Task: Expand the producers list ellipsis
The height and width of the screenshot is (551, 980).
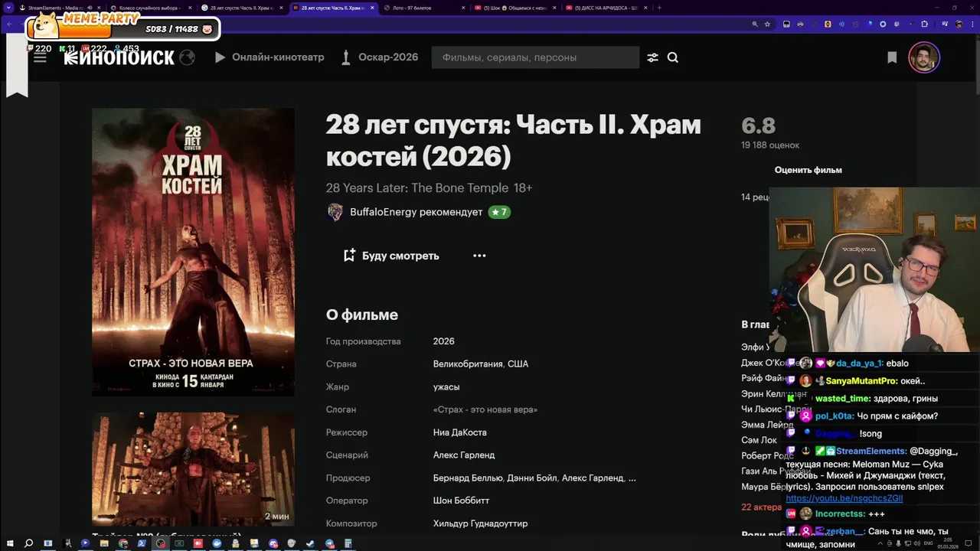Action: click(632, 478)
